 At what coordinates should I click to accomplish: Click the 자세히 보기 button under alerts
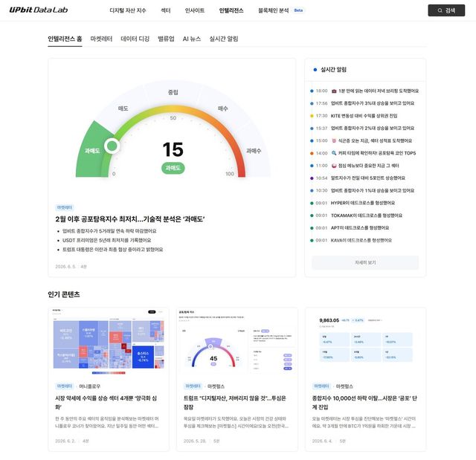pos(365,262)
